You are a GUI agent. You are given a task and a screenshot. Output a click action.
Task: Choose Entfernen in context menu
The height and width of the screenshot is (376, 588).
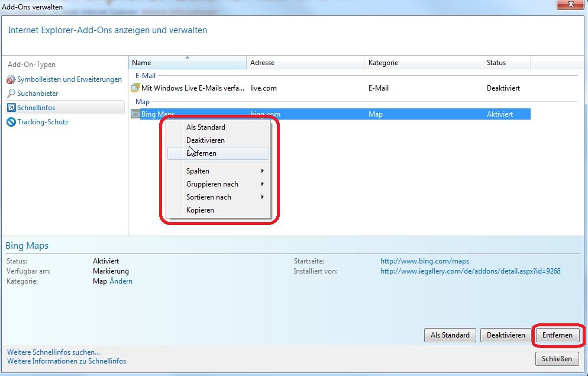pos(218,153)
